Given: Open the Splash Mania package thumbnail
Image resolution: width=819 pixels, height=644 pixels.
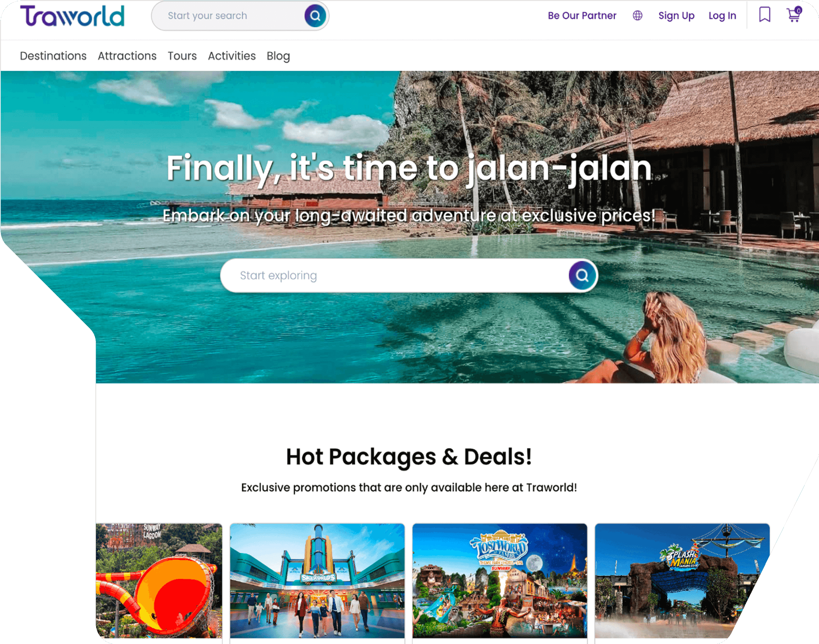Looking at the screenshot, I should pos(682,581).
